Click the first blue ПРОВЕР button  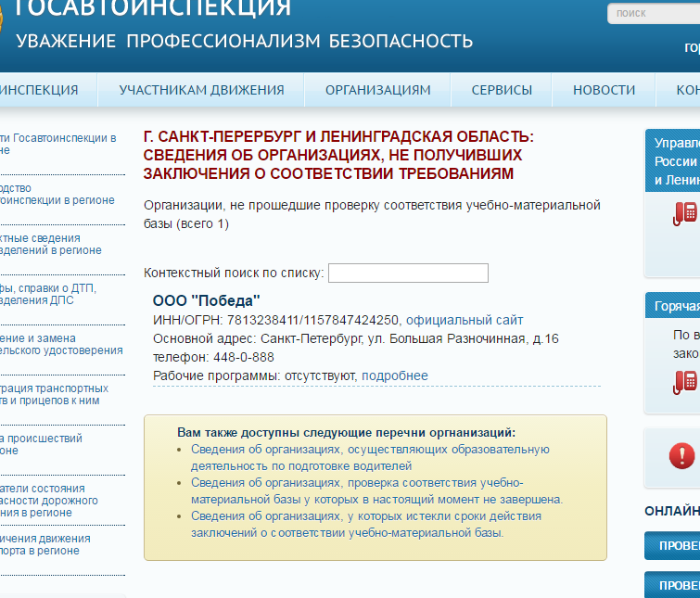(x=672, y=546)
